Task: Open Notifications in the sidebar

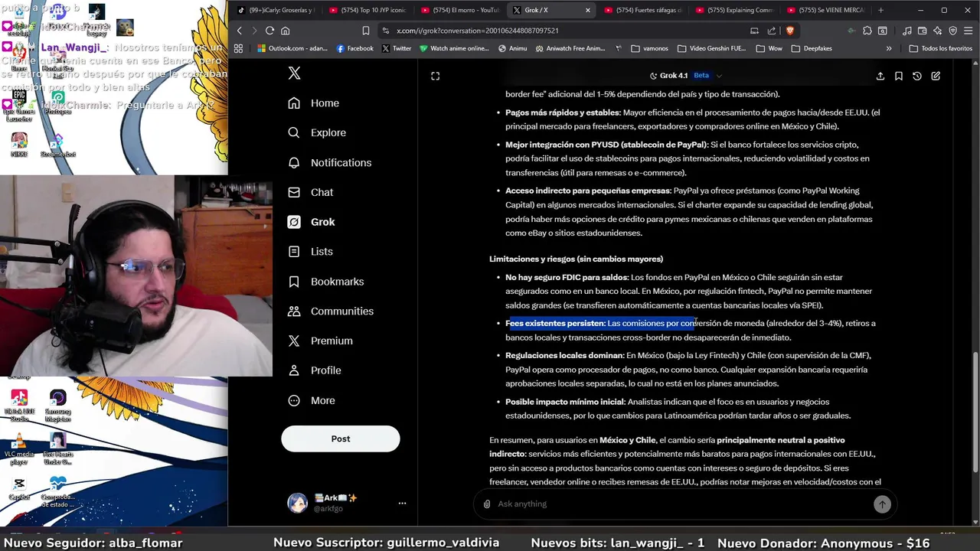Action: 329,163
